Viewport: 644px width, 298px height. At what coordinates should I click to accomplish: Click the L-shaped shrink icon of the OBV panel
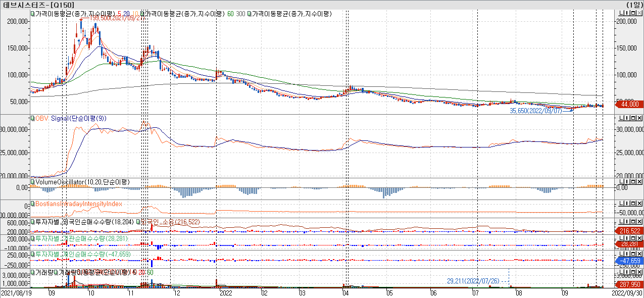pyautogui.click(x=621, y=118)
